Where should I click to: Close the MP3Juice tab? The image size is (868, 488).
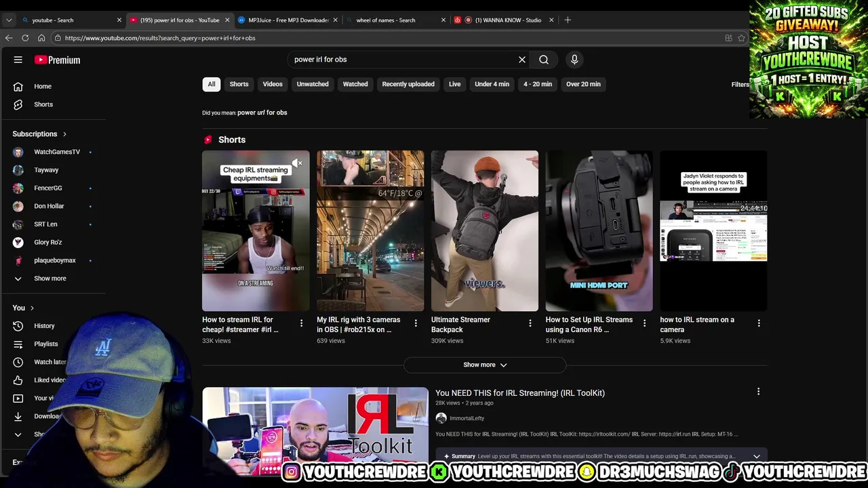point(335,20)
